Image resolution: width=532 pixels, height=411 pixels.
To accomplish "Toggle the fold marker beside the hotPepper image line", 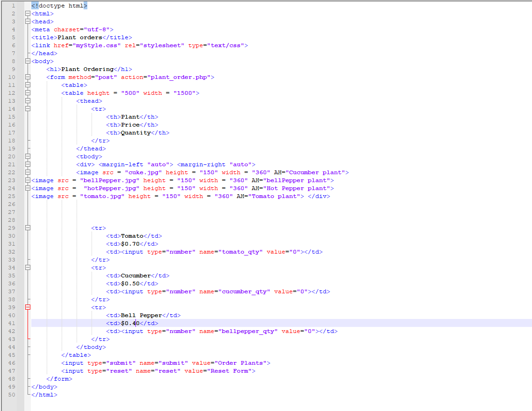I will pyautogui.click(x=28, y=188).
